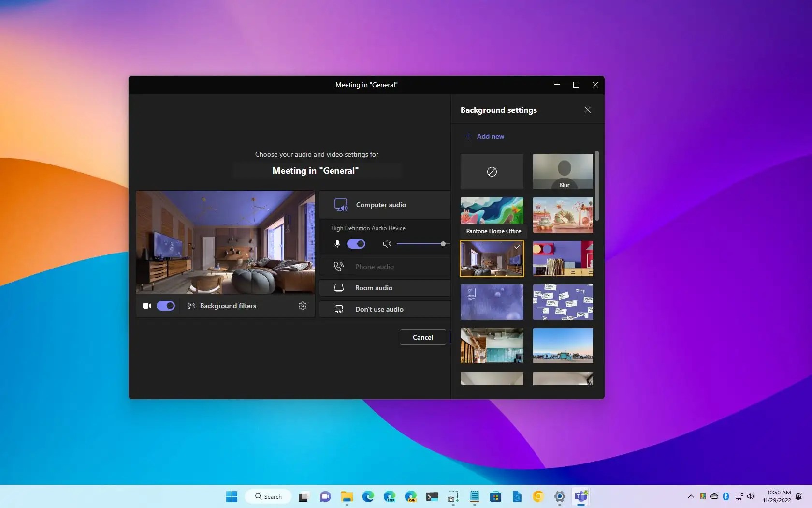Open Microsoft Teams from taskbar

point(580,496)
